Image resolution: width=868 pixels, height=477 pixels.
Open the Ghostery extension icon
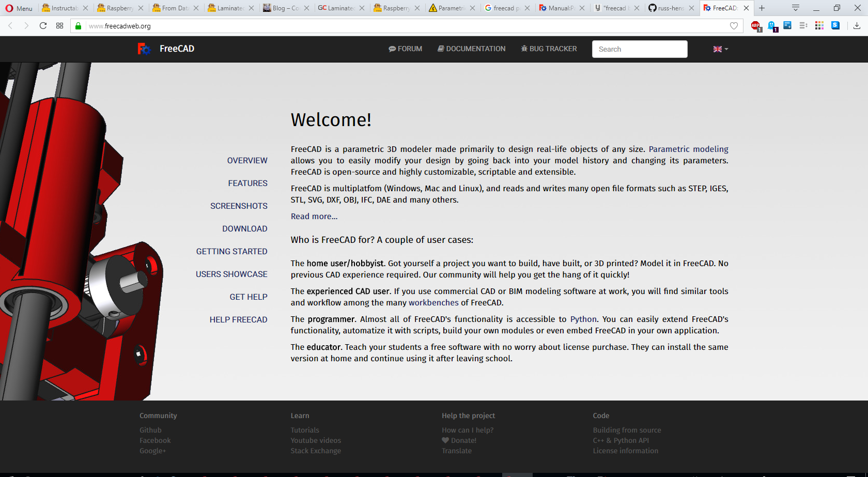click(772, 26)
